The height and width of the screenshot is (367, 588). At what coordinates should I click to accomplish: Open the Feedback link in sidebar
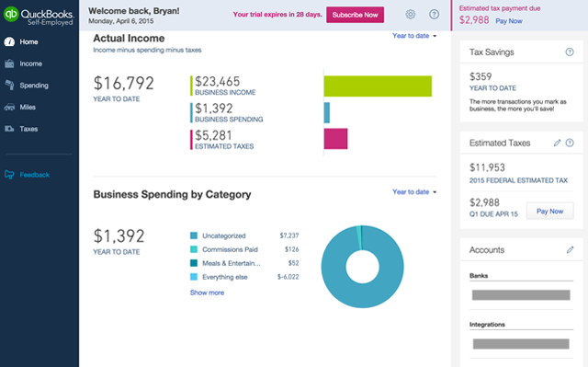tap(35, 175)
